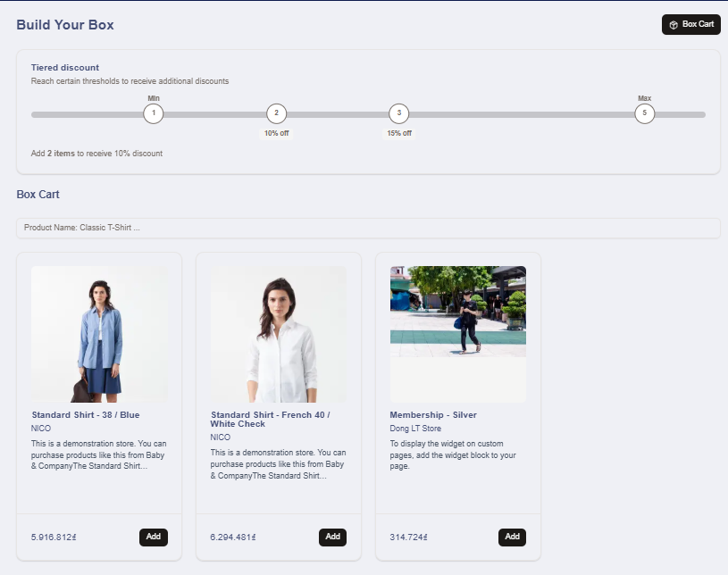Open the Box Cart button
The height and width of the screenshot is (575, 728).
[x=690, y=25]
